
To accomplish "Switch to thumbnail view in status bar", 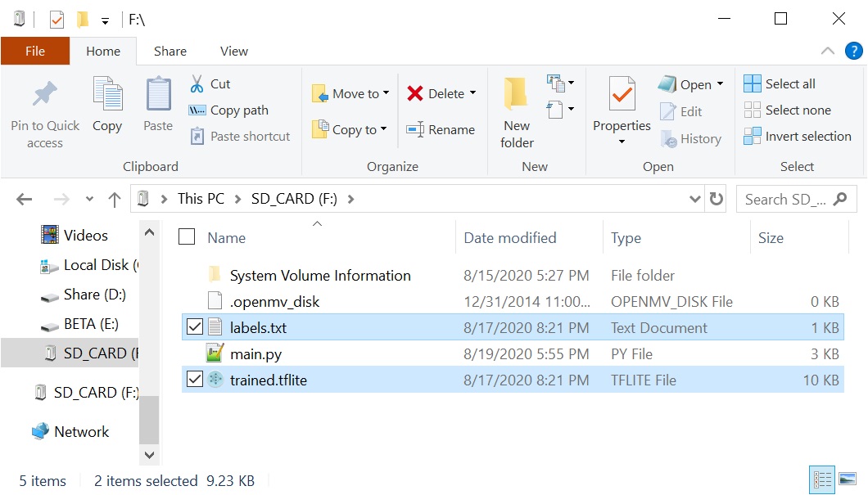I will pos(848,480).
